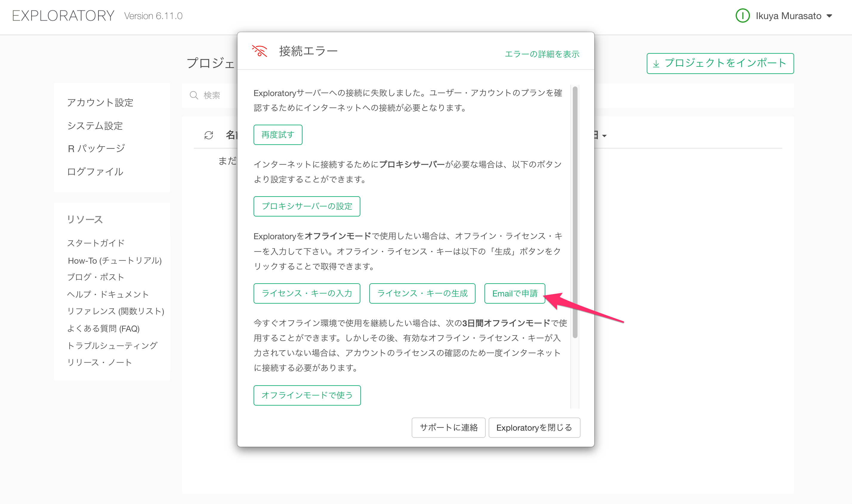Click the プロジェクトをインポート button
The image size is (852, 504).
[x=720, y=63]
